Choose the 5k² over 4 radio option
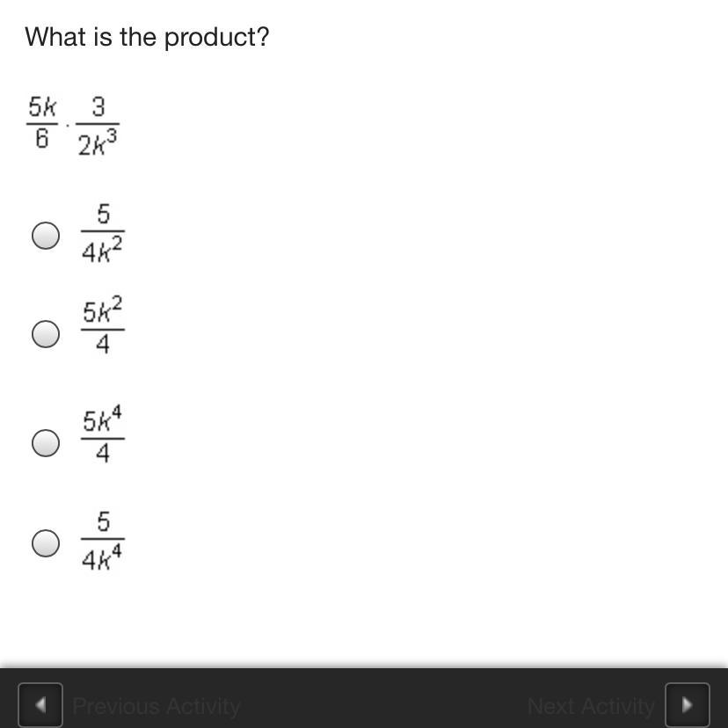 tap(46, 334)
